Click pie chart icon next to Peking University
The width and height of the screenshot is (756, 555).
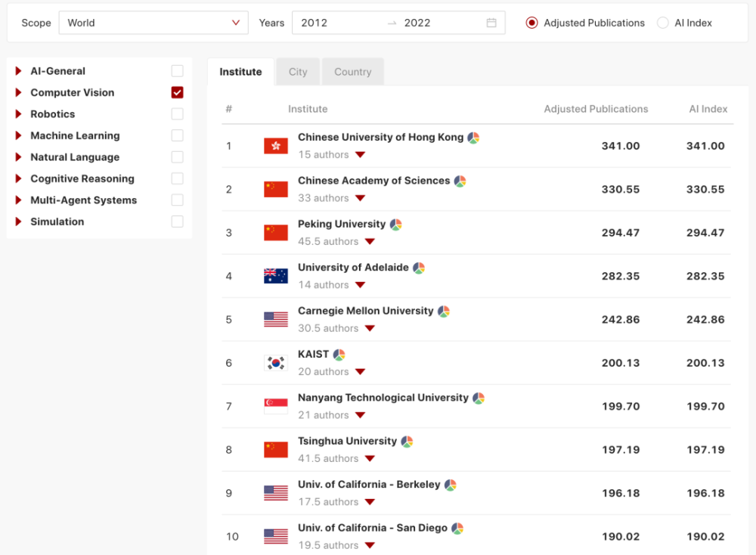coord(396,225)
